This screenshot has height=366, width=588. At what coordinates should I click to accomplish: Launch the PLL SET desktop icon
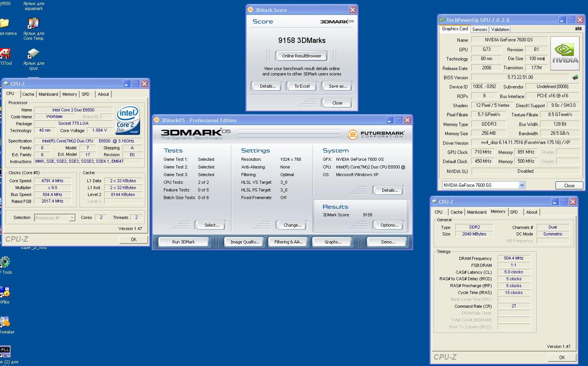tap(5, 351)
